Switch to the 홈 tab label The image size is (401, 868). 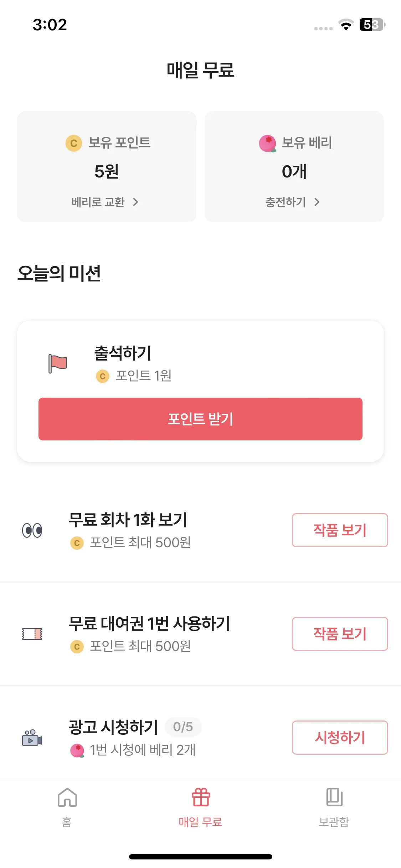pos(67,822)
